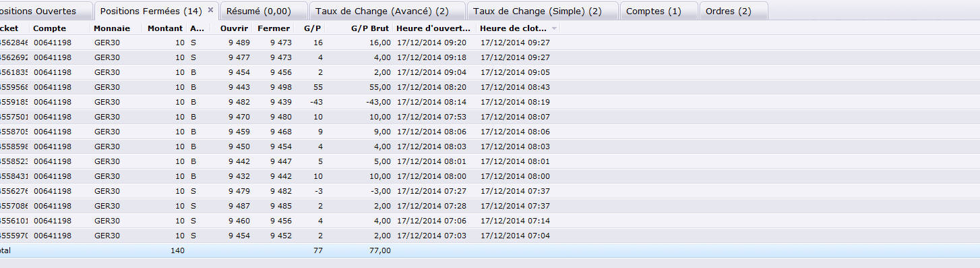Select closing price cell 9 485
This screenshot has height=268, width=980.
281,206
